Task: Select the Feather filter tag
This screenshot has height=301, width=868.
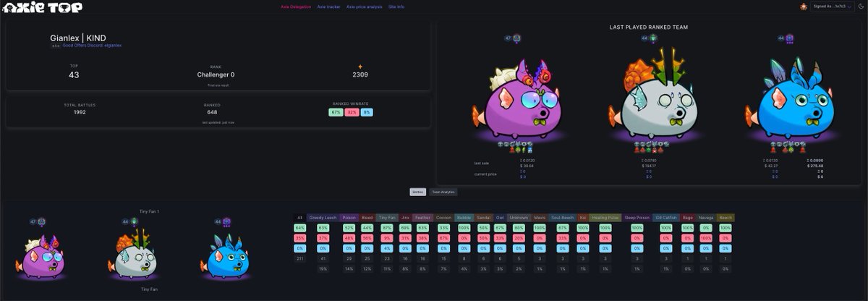Action: coord(423,217)
